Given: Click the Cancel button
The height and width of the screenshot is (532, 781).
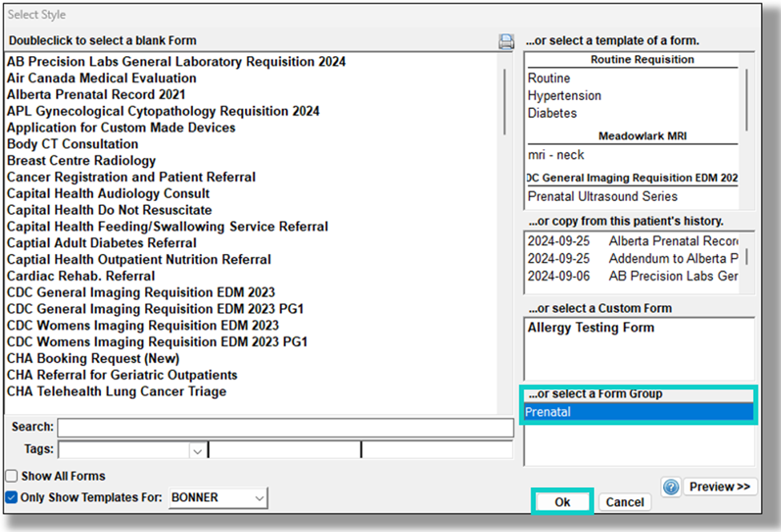Looking at the screenshot, I should (x=625, y=502).
